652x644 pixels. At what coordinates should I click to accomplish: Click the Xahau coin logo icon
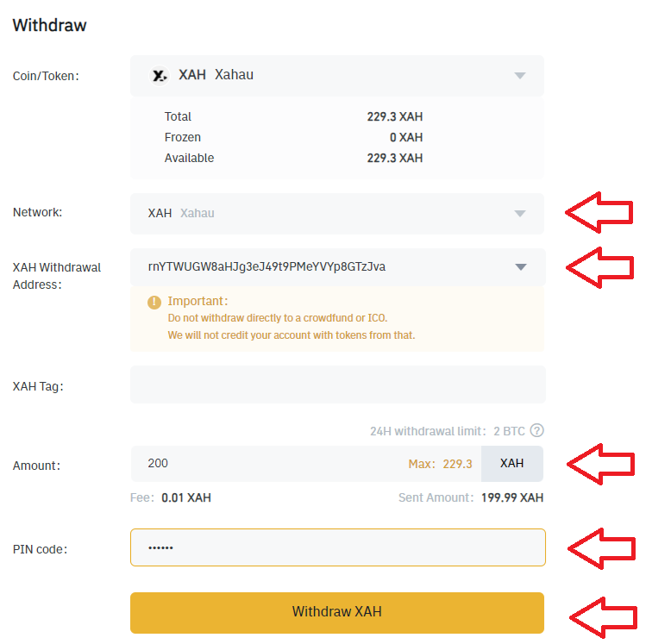[x=159, y=76]
